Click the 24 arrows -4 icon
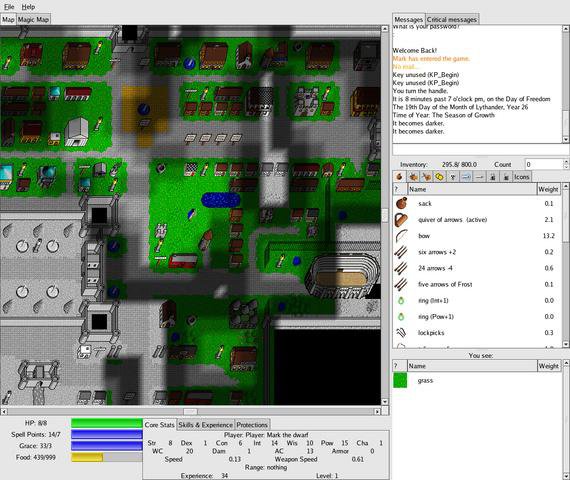 (x=401, y=268)
